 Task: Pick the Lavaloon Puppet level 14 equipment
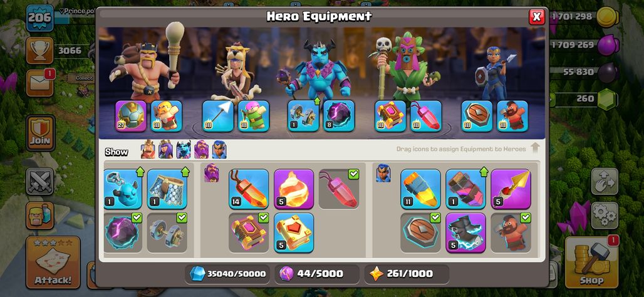(249, 189)
